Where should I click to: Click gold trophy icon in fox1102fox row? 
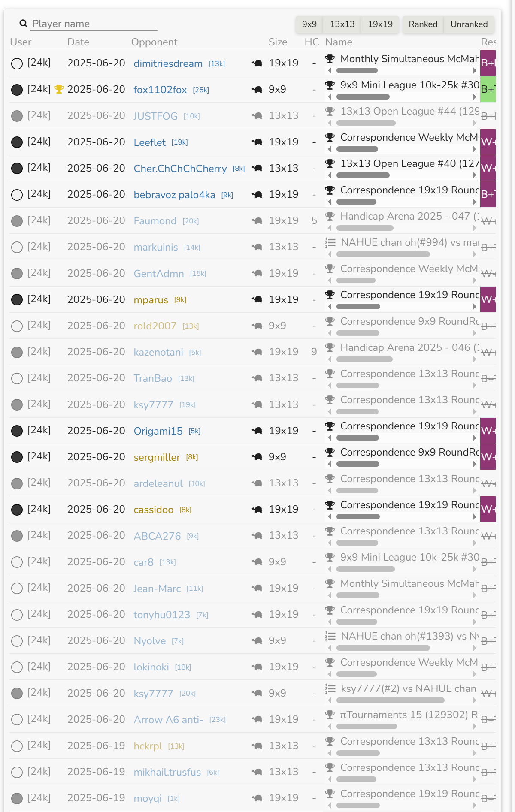[x=59, y=89]
